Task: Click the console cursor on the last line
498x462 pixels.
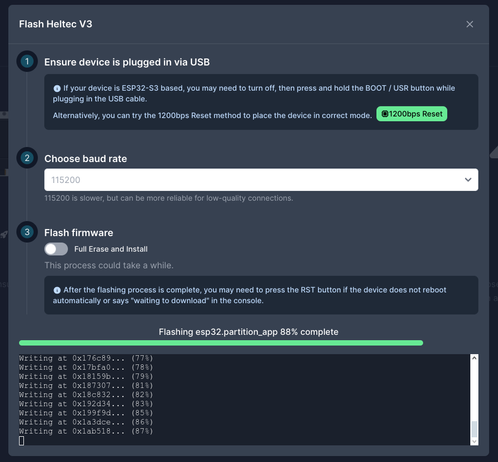Action: pyautogui.click(x=21, y=441)
